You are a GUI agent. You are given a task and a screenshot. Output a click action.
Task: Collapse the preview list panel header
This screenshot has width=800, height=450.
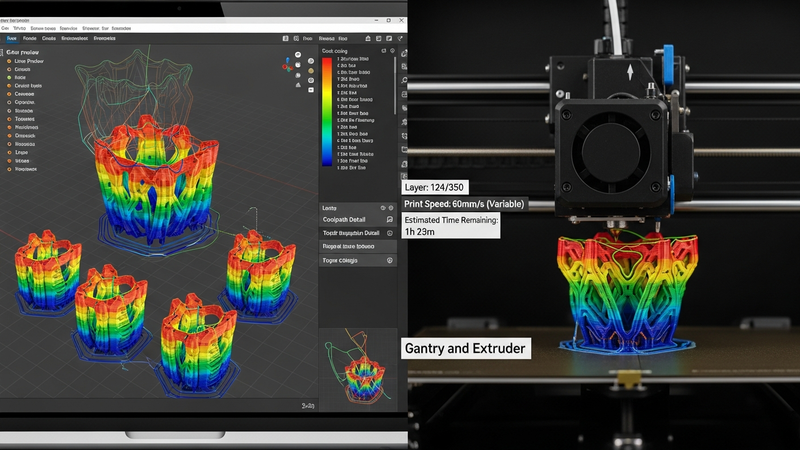point(22,52)
